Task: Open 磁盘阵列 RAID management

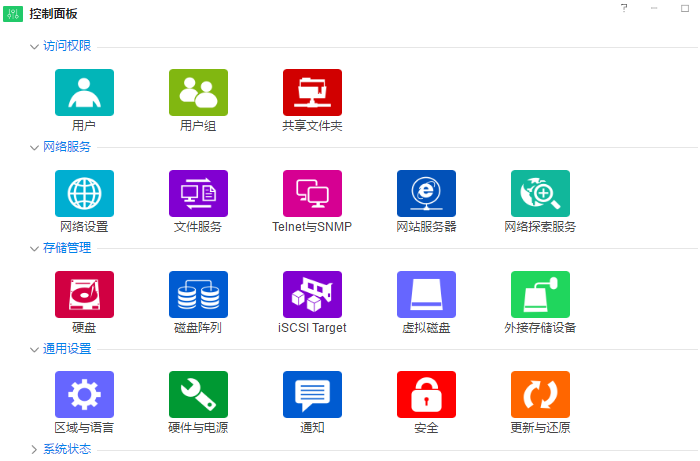Action: (x=198, y=295)
